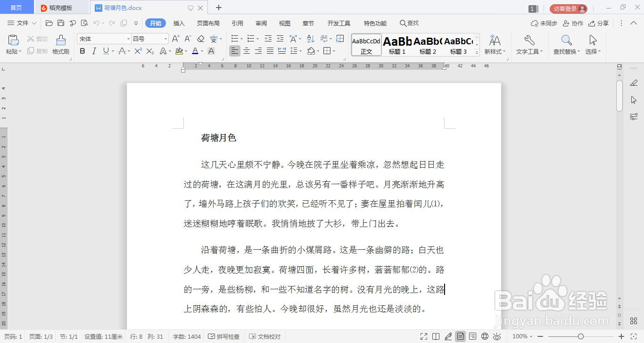This screenshot has height=343, width=644.
Task: Open the settings sliders icon in right sidebar
Action: pyautogui.click(x=634, y=116)
